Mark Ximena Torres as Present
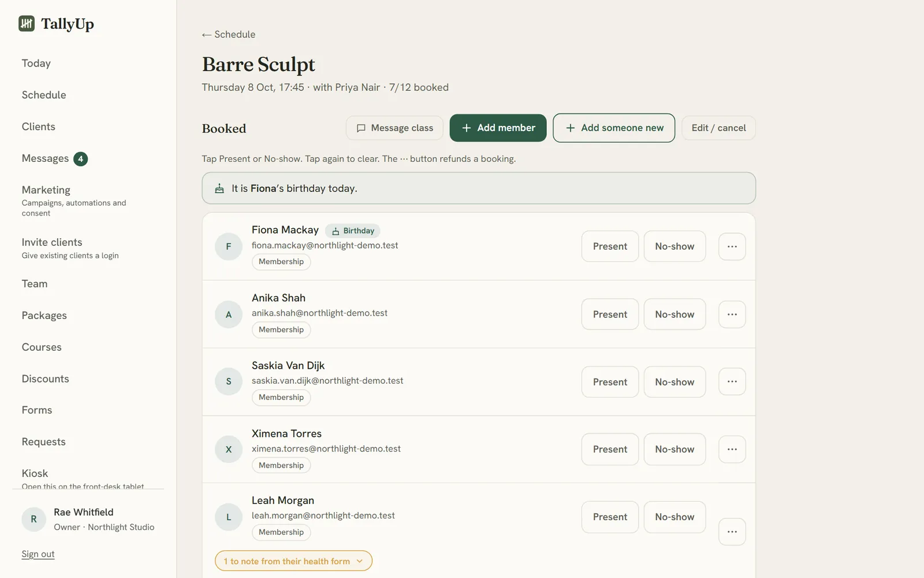The image size is (924, 578). pyautogui.click(x=610, y=449)
